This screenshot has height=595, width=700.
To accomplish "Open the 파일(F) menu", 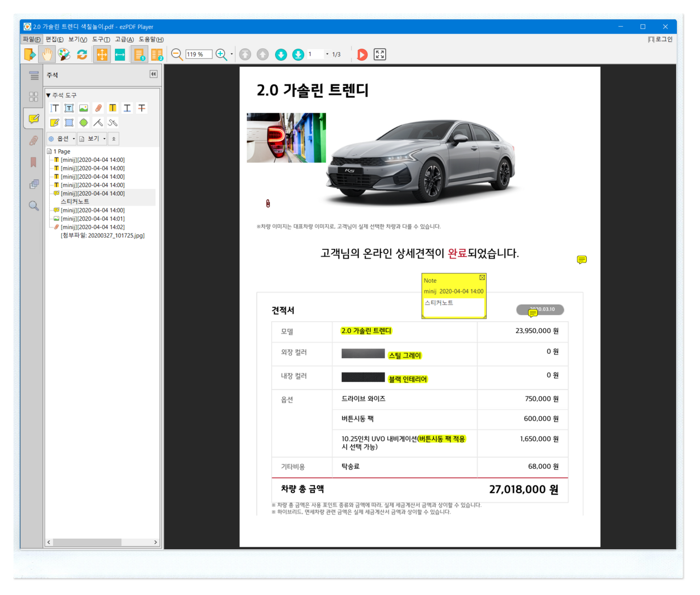I will (x=31, y=39).
